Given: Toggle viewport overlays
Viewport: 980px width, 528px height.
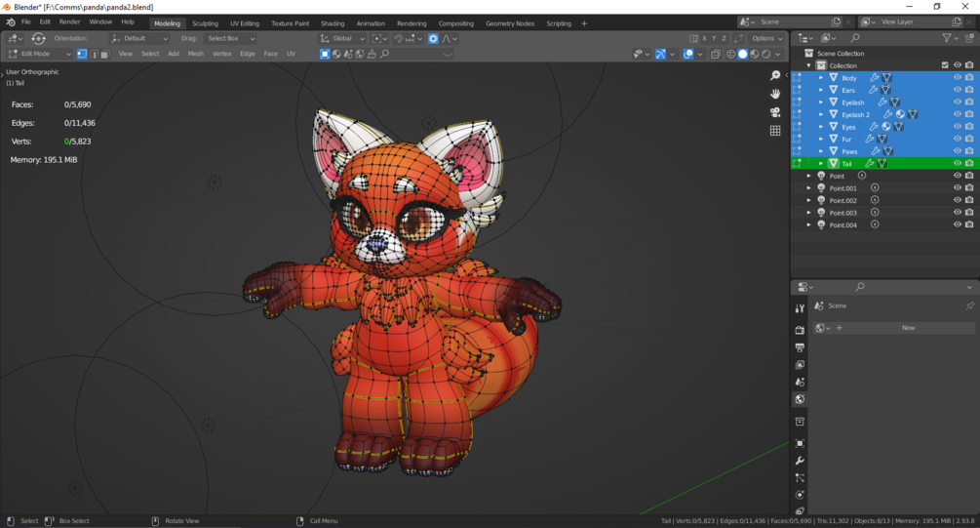Looking at the screenshot, I should coord(688,54).
